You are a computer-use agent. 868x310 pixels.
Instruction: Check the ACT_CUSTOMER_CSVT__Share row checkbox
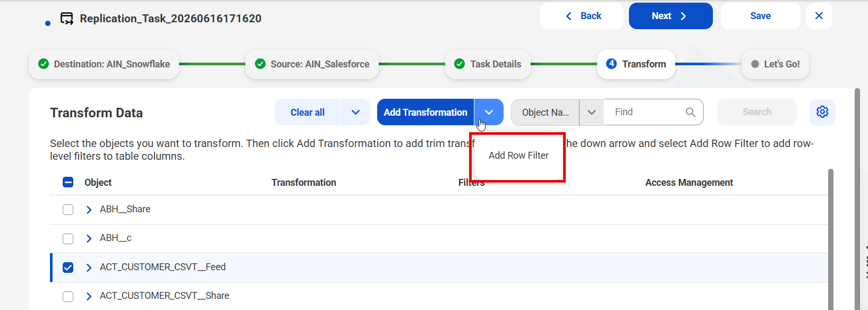click(x=68, y=296)
